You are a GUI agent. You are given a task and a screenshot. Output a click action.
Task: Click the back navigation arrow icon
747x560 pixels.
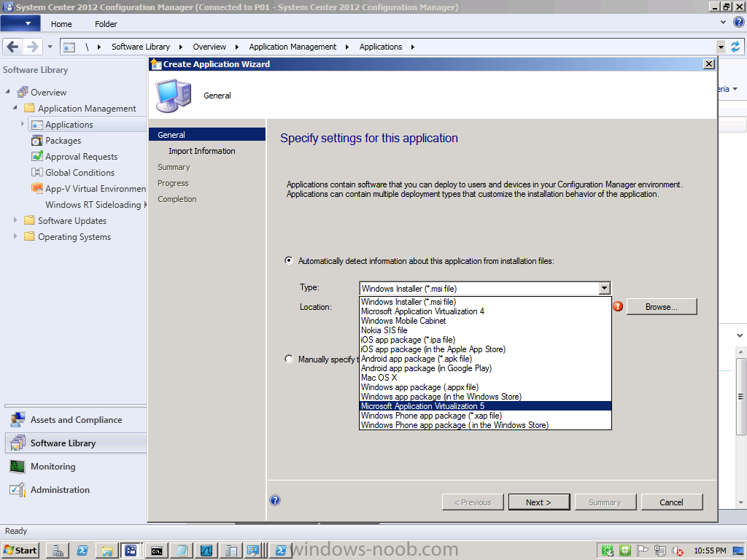pos(13,47)
